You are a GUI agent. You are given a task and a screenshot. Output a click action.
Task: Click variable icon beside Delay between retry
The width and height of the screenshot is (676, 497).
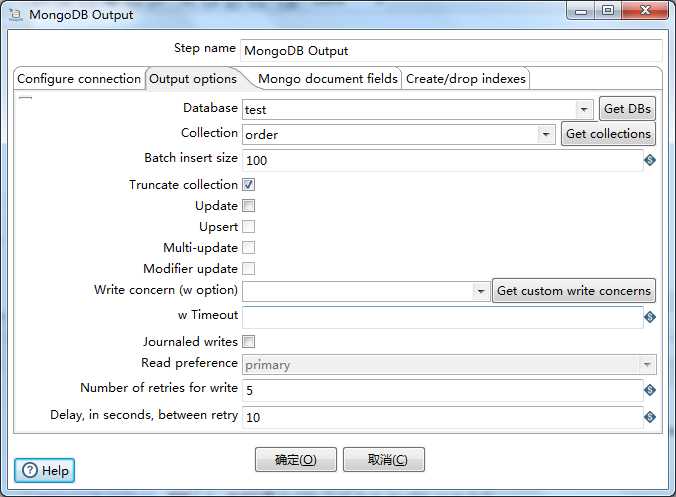coord(650,417)
